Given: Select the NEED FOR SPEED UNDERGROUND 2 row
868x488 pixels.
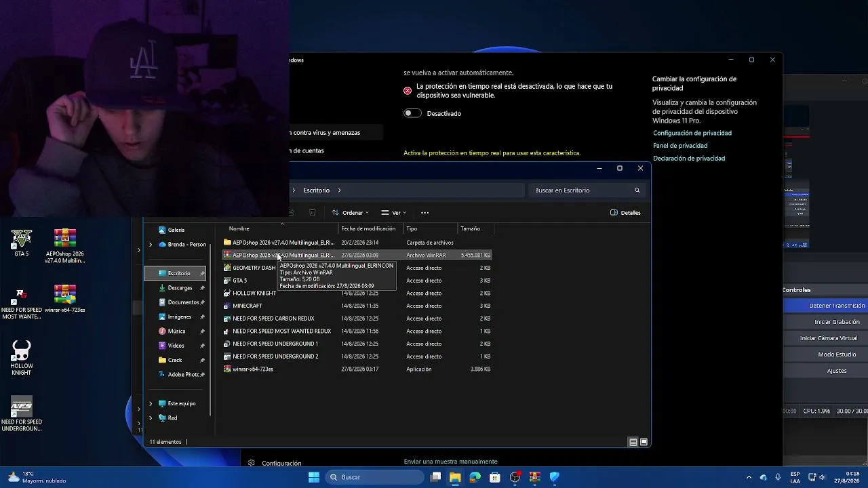Looking at the screenshot, I should (357, 357).
